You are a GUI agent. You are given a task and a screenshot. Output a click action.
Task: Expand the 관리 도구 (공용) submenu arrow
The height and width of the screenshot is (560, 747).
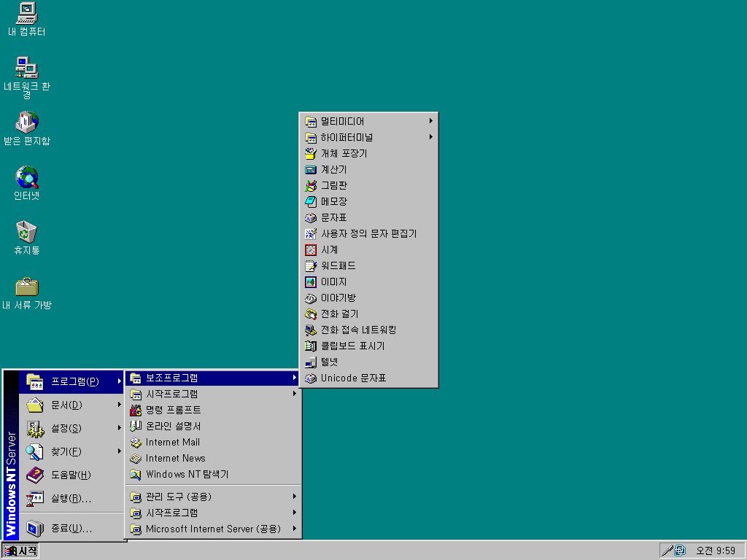(295, 497)
